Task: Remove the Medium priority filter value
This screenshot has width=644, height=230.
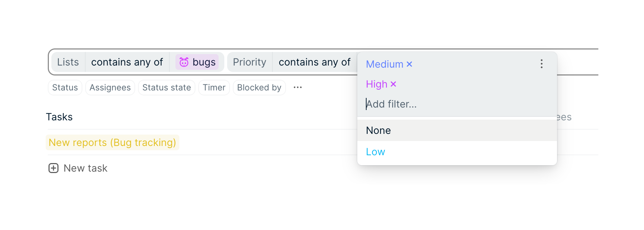Action: 409,64
